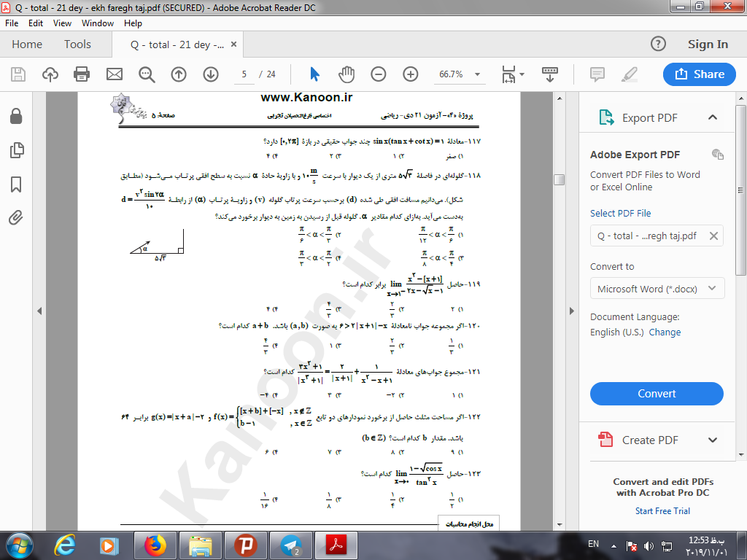
Task: Activate the hand pan tool
Action: point(347,74)
